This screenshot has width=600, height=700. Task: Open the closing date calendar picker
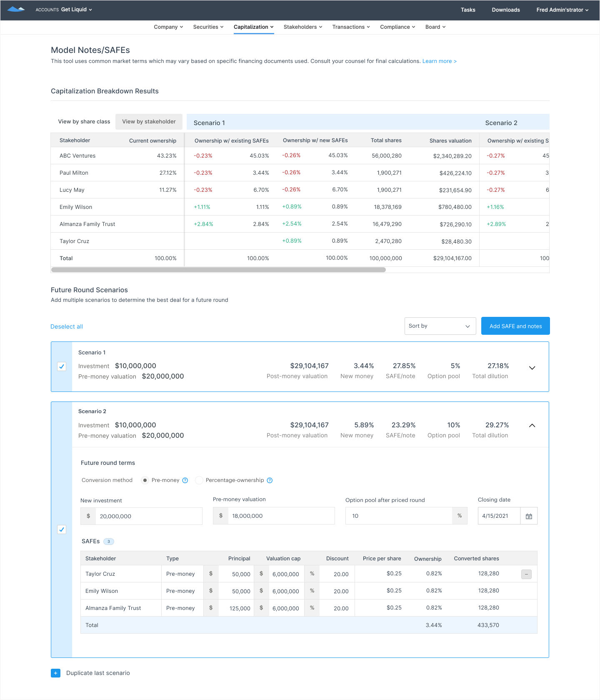pyautogui.click(x=529, y=516)
